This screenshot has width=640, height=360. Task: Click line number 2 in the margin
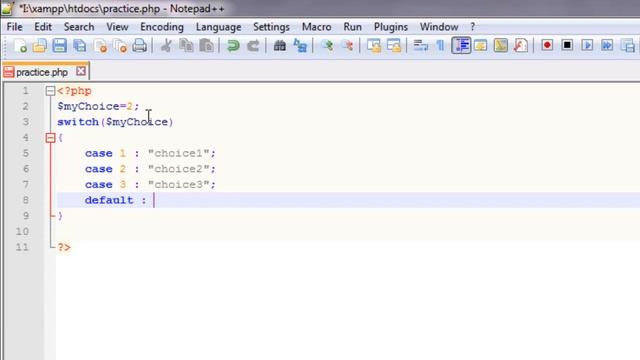pyautogui.click(x=25, y=106)
